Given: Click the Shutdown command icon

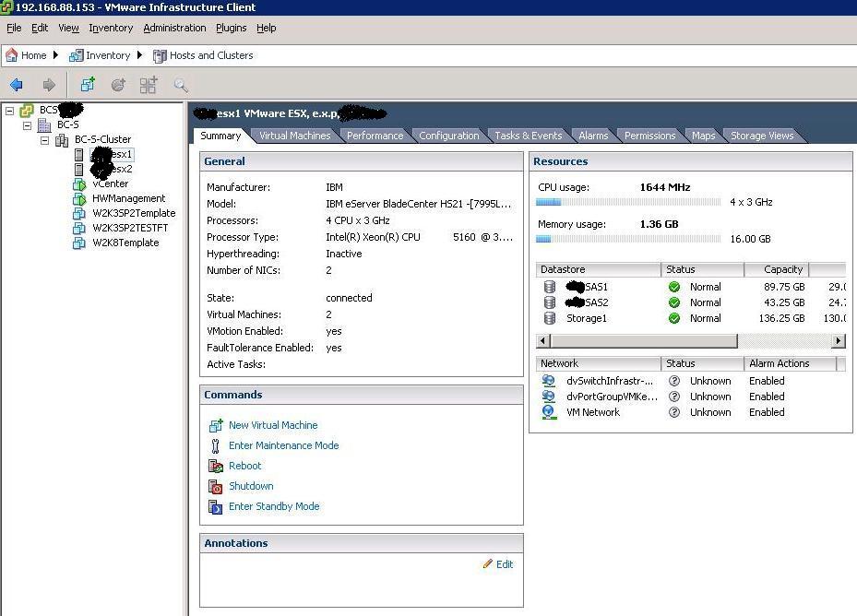Looking at the screenshot, I should click(x=216, y=487).
